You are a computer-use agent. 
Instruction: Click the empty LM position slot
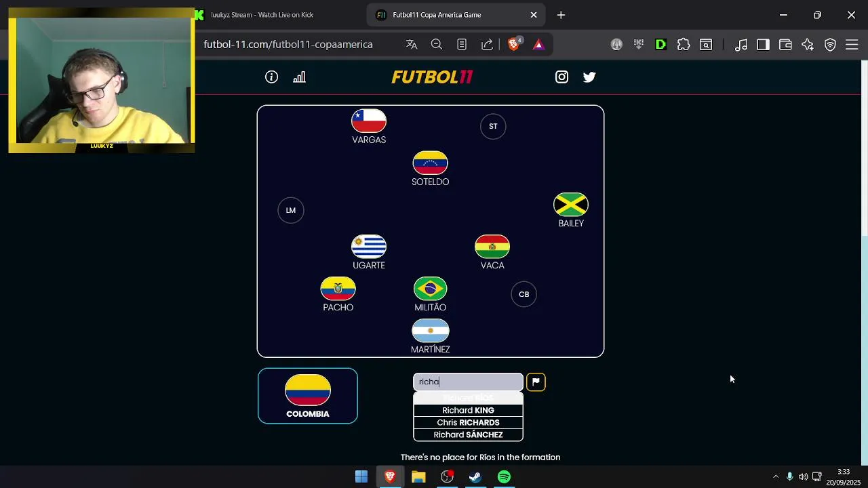(x=291, y=210)
